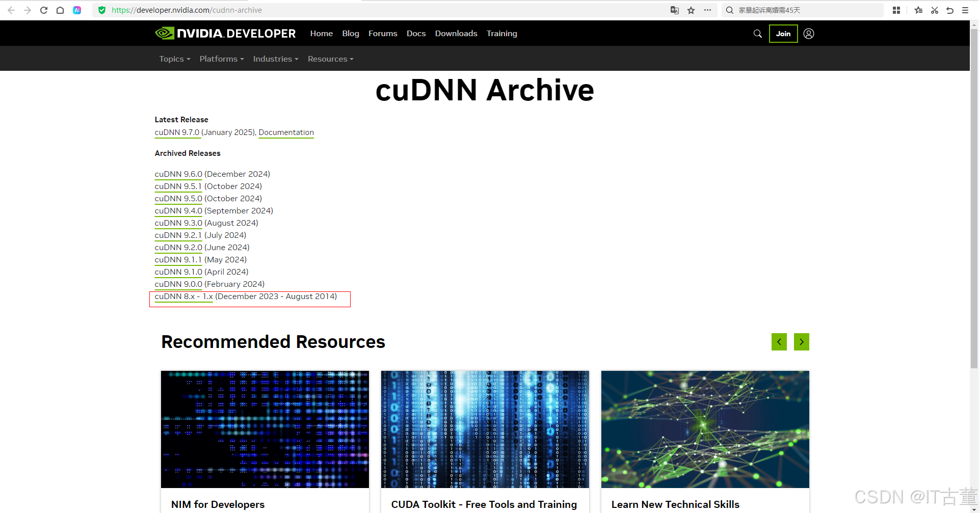The width and height of the screenshot is (980, 513).
Task: Open the Forums menu item
Action: coord(383,34)
